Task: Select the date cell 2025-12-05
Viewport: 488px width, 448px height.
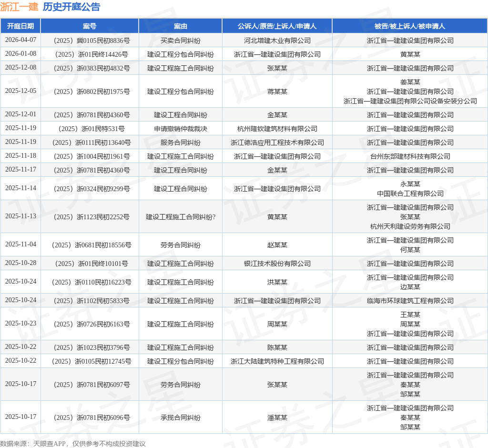Action: (x=20, y=91)
